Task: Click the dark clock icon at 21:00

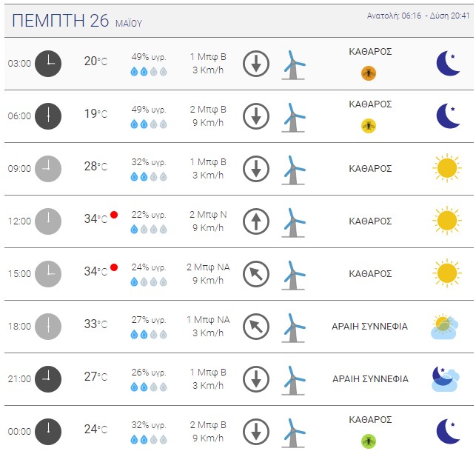Action: tap(48, 379)
